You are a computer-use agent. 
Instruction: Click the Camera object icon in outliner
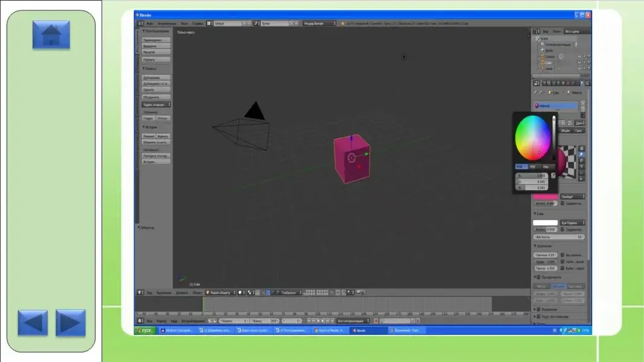coord(543,57)
